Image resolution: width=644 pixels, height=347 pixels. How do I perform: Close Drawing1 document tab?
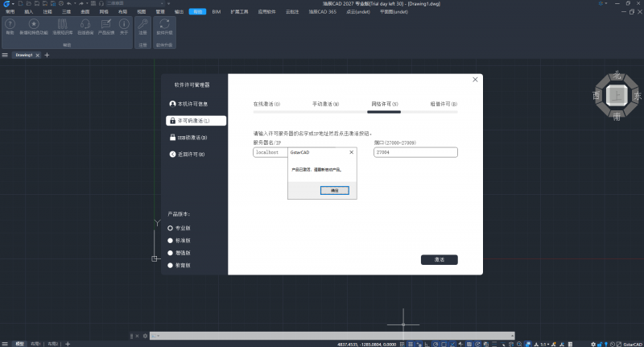[37, 55]
